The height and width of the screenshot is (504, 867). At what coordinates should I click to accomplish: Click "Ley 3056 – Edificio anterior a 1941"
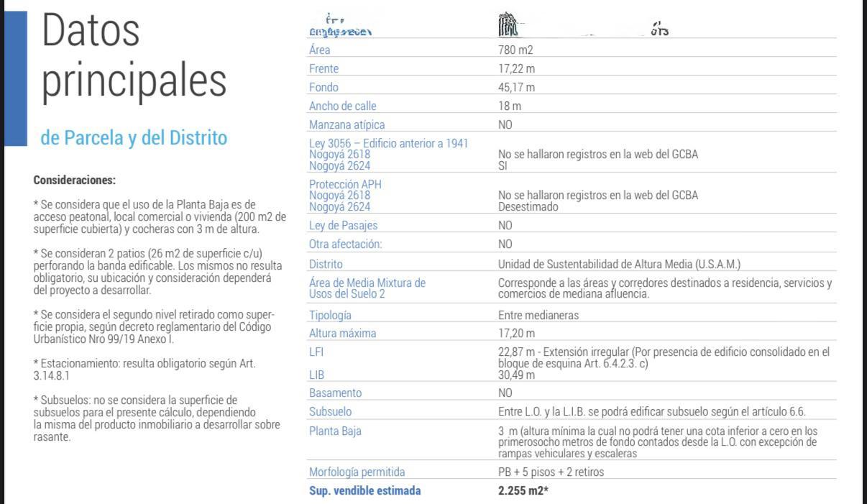click(388, 143)
